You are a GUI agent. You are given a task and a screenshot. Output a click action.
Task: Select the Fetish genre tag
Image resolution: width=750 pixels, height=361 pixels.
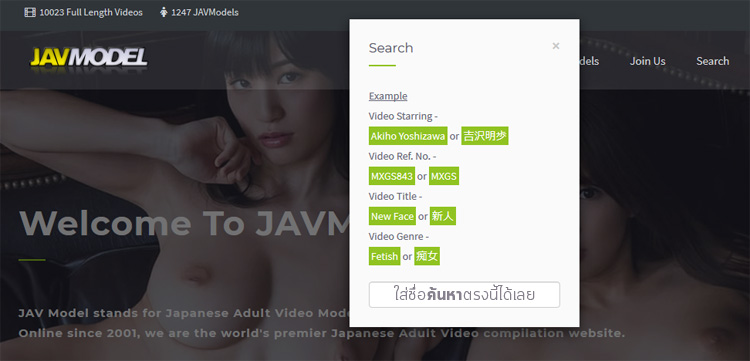[385, 256]
